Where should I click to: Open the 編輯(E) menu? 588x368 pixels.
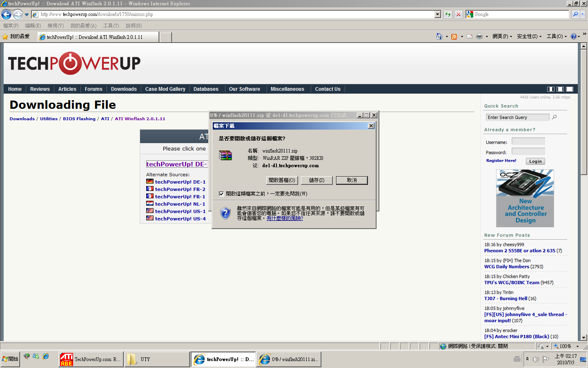point(33,25)
